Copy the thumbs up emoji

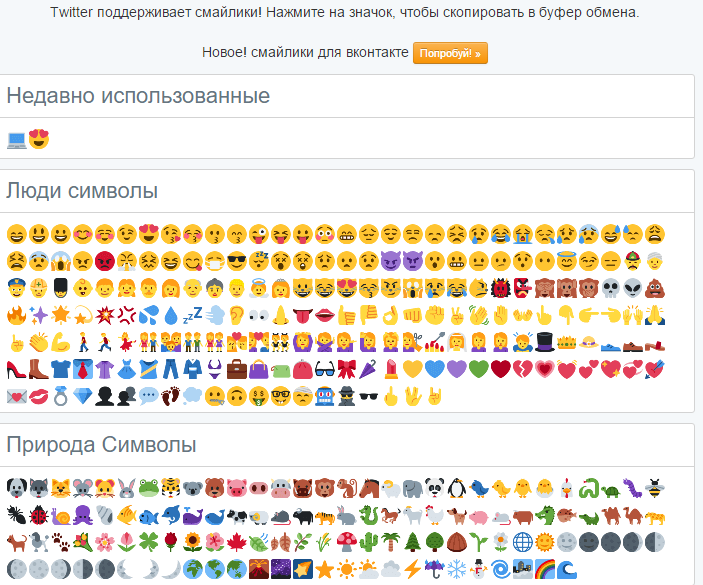346,316
